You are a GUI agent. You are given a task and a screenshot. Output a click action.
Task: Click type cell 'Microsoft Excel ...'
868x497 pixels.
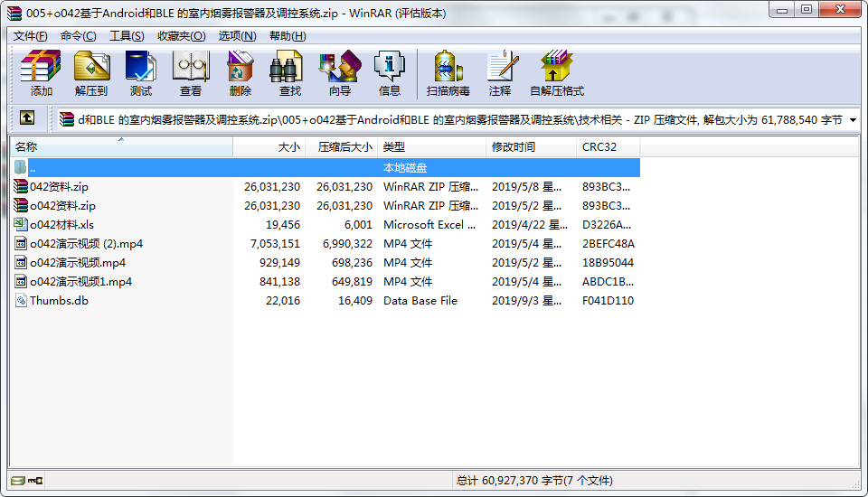click(x=429, y=224)
